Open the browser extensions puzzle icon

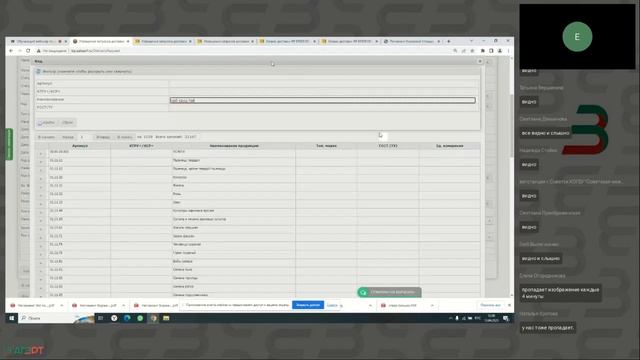(482, 51)
